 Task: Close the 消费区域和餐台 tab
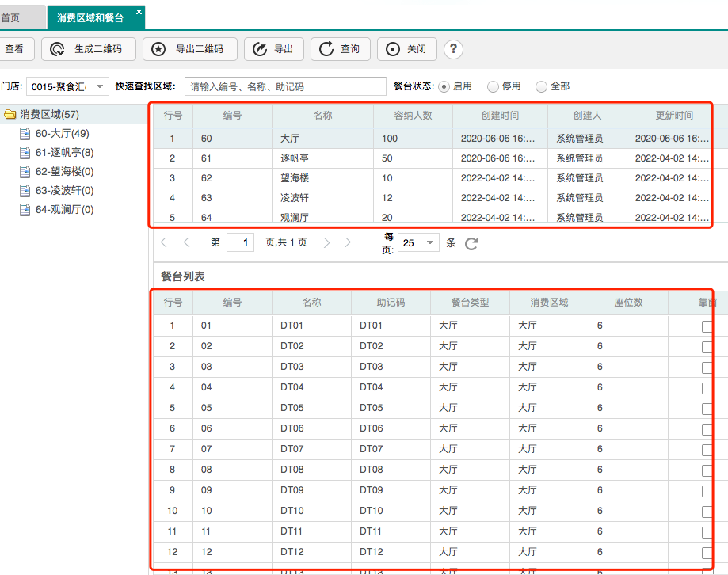139,12
